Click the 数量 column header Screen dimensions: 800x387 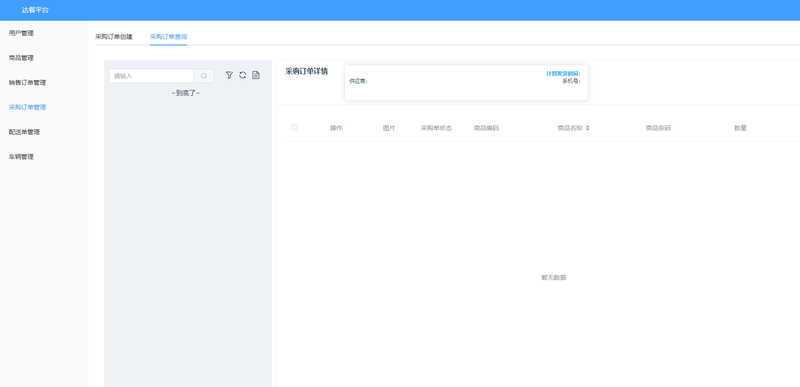pyautogui.click(x=740, y=128)
